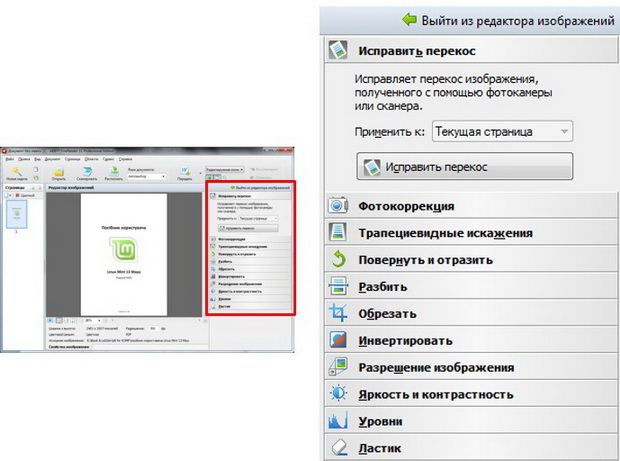This screenshot has height=461, width=620.
Task: Click the Инвертировать icon
Action: [x=337, y=341]
